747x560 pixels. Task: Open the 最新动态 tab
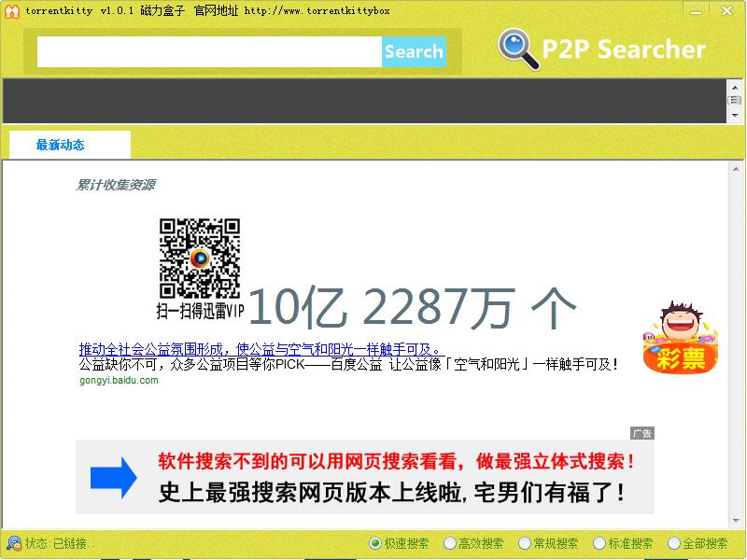coord(69,145)
